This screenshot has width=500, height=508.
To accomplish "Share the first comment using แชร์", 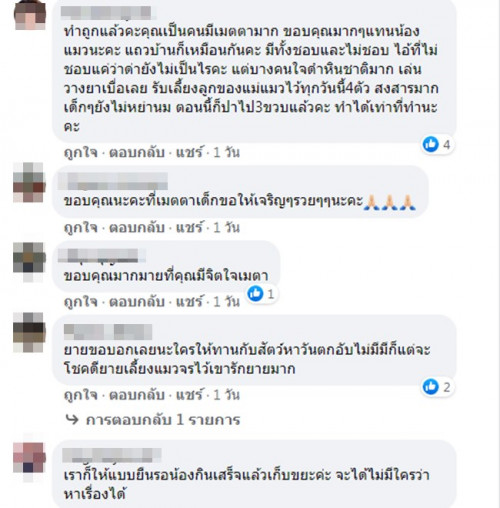I will pyautogui.click(x=189, y=153).
